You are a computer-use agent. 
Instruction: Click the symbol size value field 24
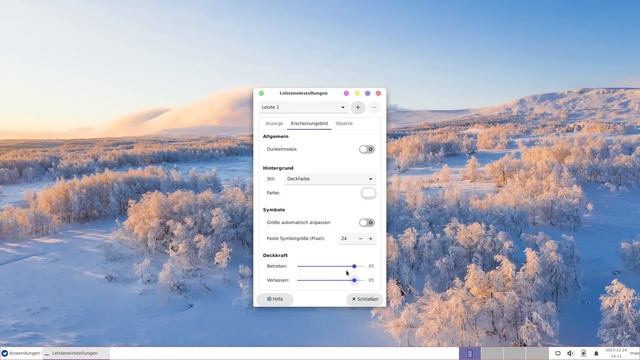coord(347,238)
